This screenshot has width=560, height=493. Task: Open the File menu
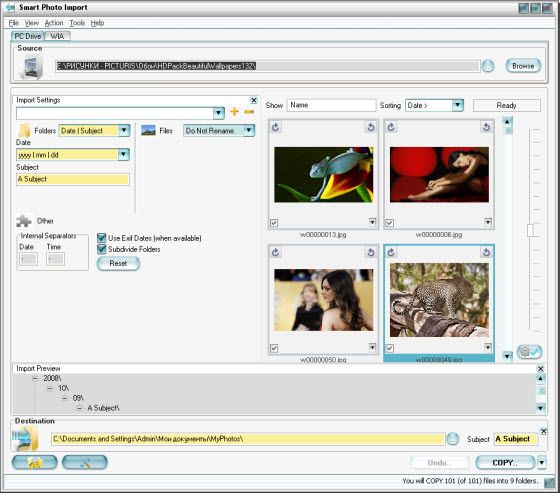point(14,23)
